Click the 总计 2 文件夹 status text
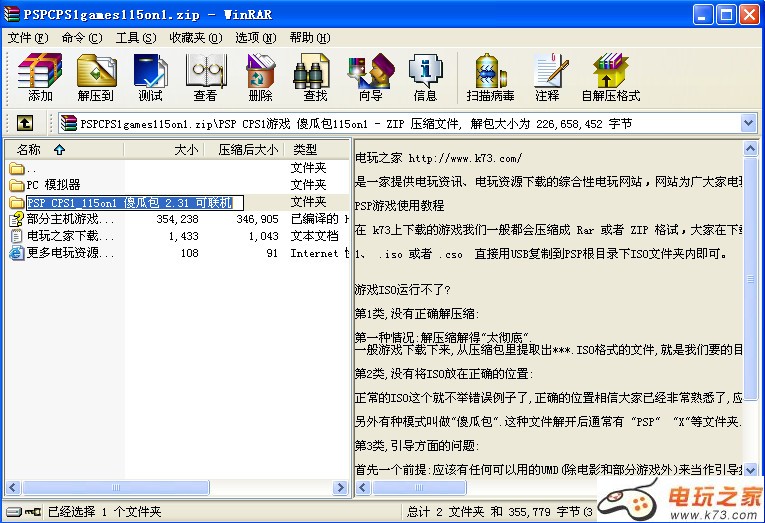 (500, 512)
